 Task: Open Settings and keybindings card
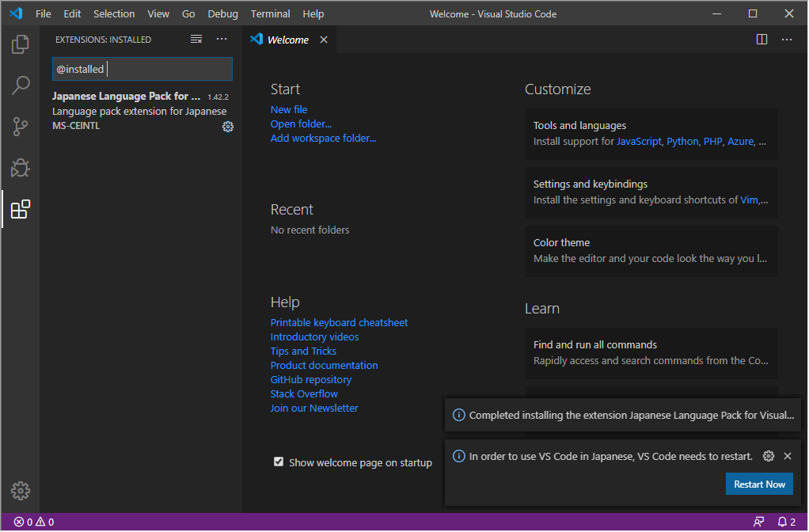[651, 192]
